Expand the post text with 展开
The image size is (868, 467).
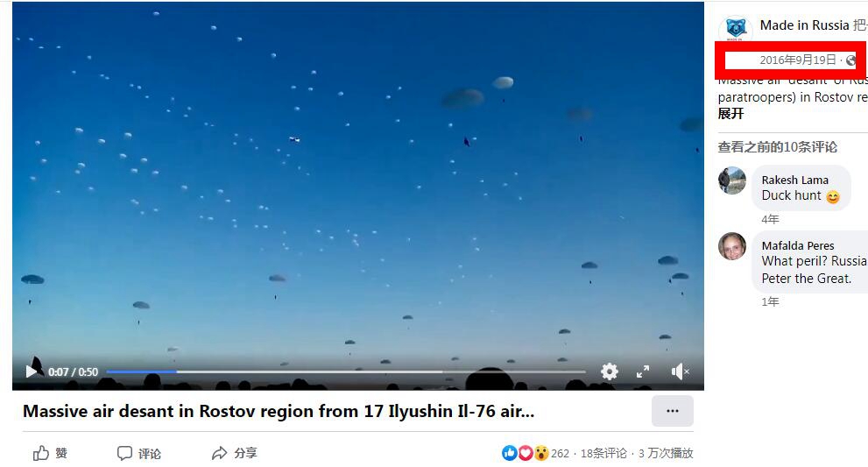tap(730, 114)
